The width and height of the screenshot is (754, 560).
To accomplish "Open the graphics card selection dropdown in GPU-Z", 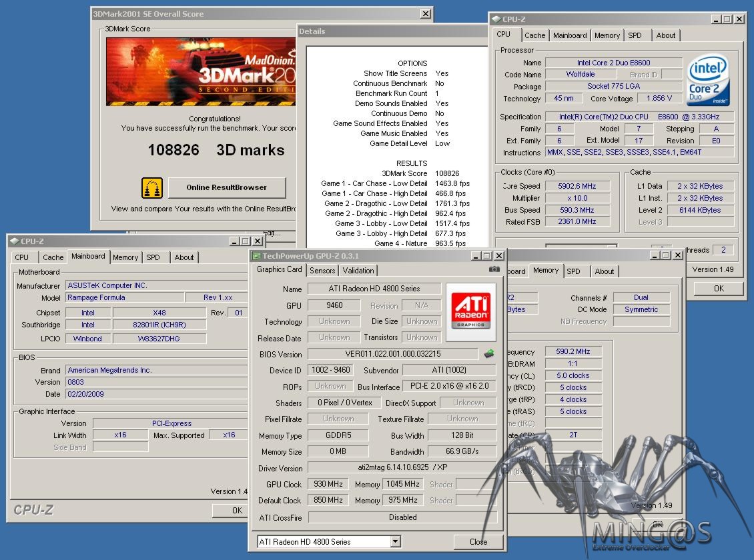I will [x=395, y=542].
